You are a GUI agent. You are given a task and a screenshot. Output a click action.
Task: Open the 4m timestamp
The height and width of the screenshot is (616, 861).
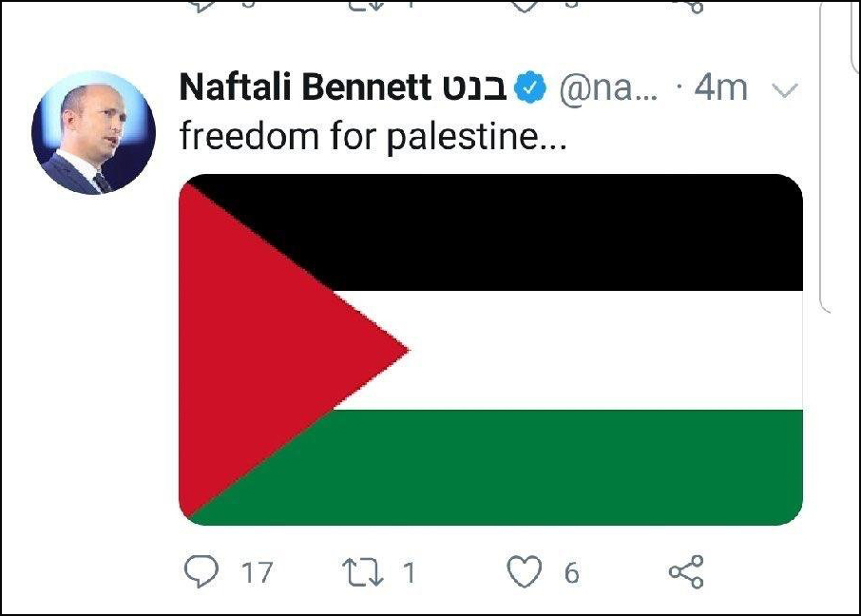[721, 87]
